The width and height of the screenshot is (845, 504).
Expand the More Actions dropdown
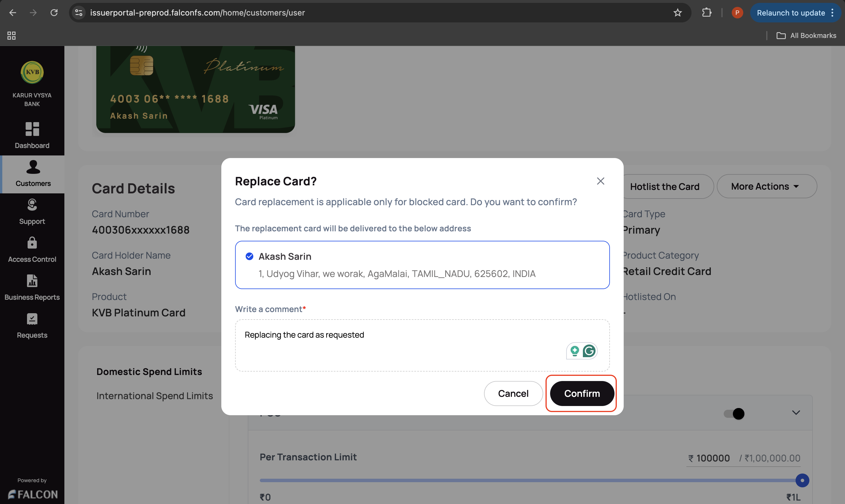click(766, 186)
